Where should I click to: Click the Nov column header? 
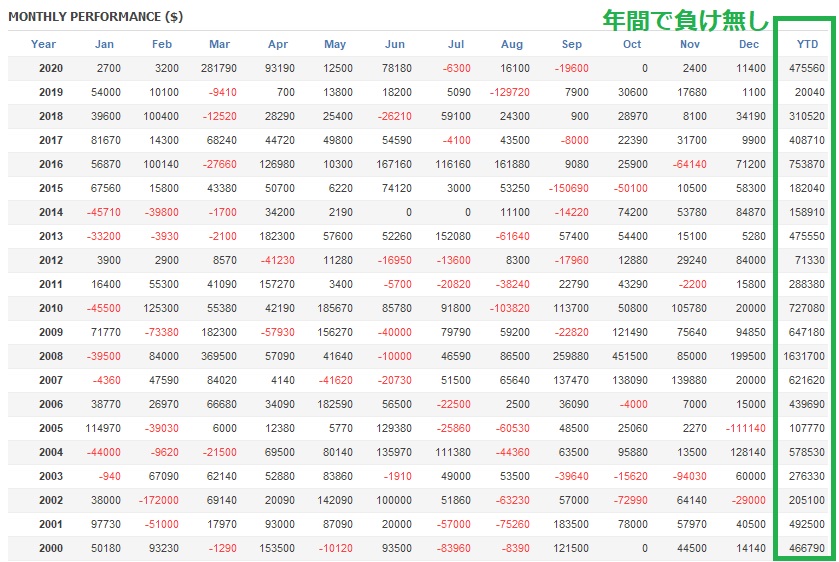[690, 44]
